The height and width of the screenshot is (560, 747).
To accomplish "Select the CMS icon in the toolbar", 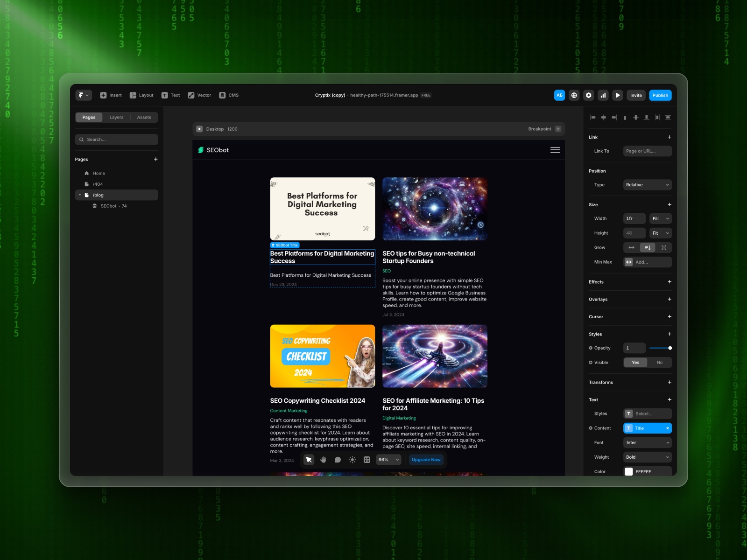I will coord(223,95).
